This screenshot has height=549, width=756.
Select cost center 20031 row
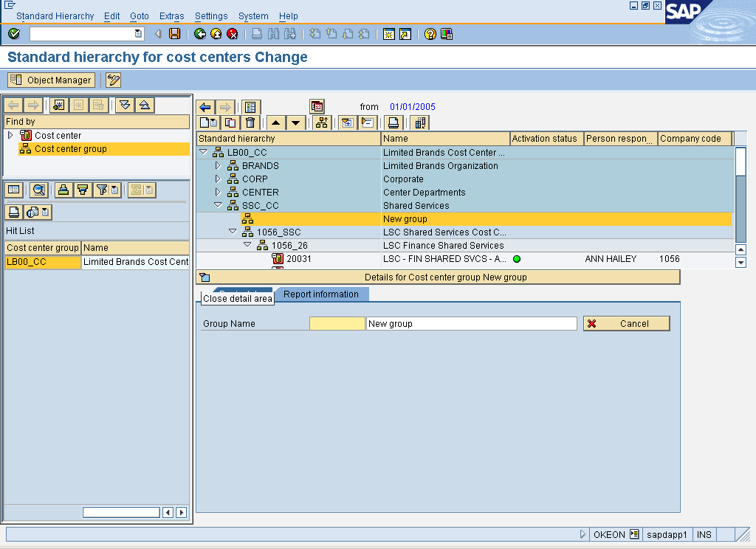(465, 259)
